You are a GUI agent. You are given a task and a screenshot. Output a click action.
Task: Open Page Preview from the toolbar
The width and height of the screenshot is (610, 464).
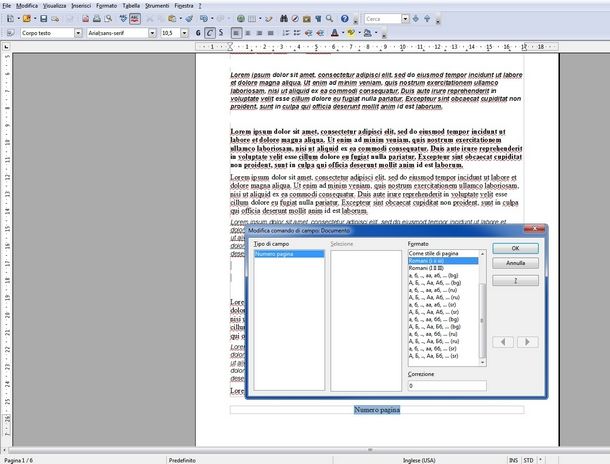pos(108,18)
